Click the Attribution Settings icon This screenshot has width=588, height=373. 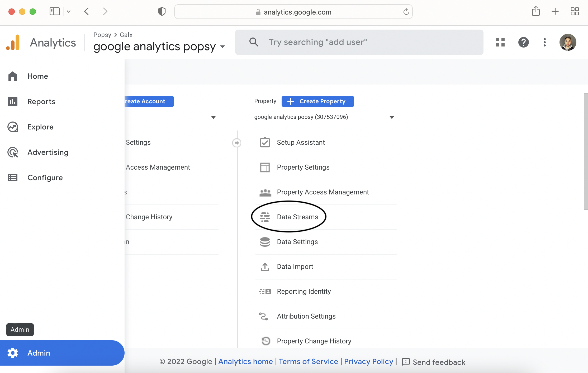point(263,316)
